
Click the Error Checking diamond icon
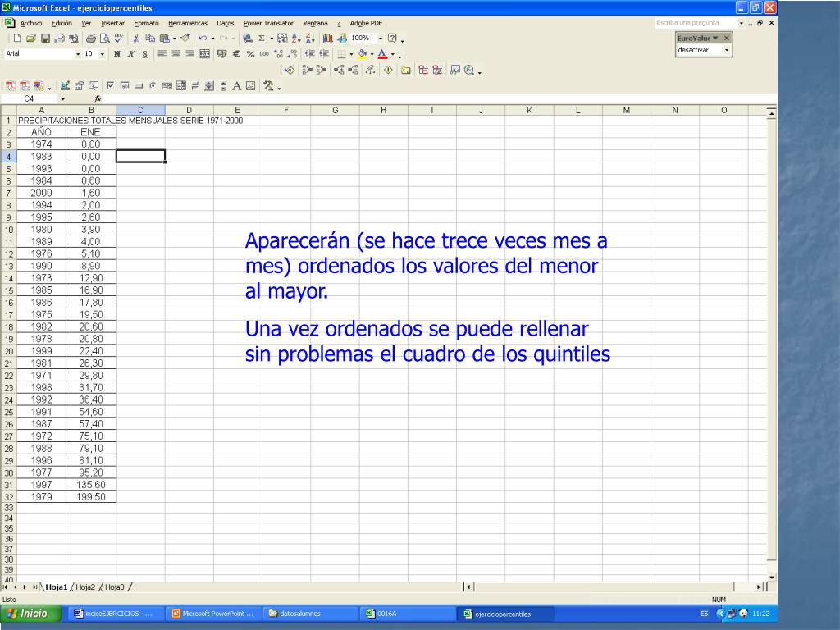tap(388, 70)
